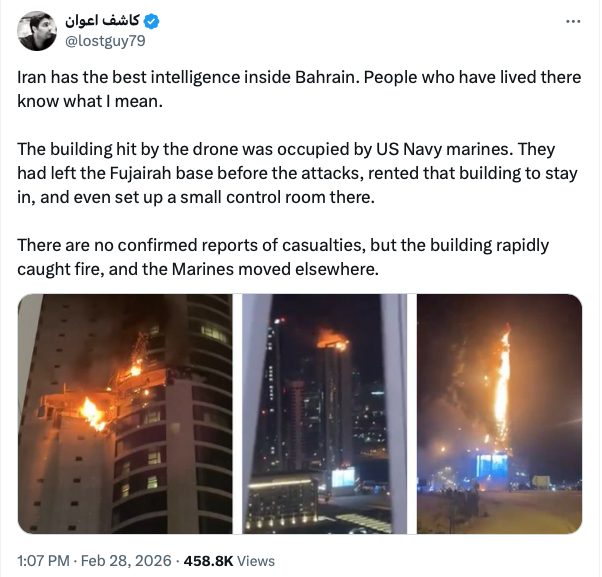This screenshot has height=577, width=602.
Task: Click the paragraph starting 'There are no confirmed'
Action: pyautogui.click(x=283, y=257)
